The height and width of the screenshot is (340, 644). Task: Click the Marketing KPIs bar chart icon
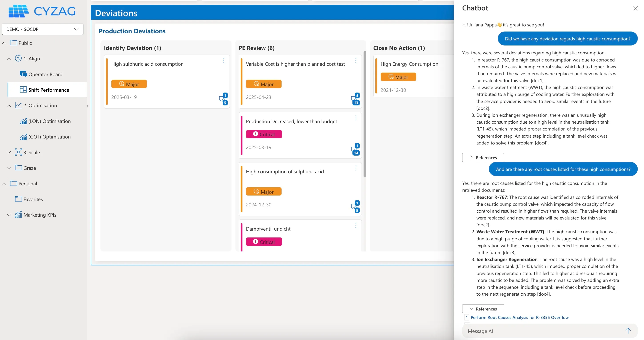click(18, 214)
